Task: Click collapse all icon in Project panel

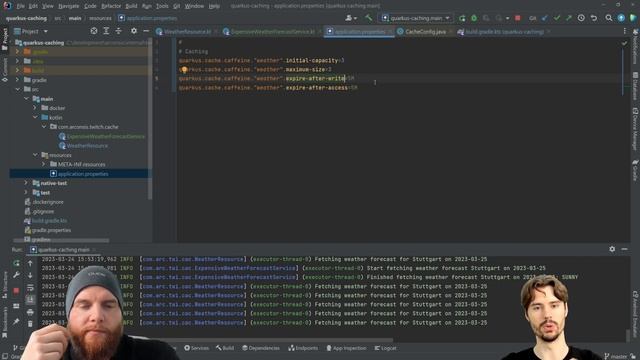Action: point(118,31)
